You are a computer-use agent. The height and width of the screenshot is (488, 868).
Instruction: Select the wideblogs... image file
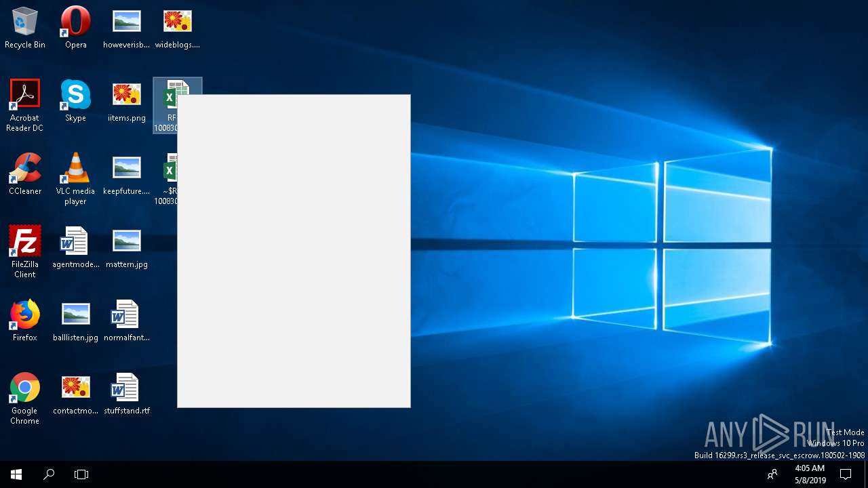pyautogui.click(x=177, y=28)
